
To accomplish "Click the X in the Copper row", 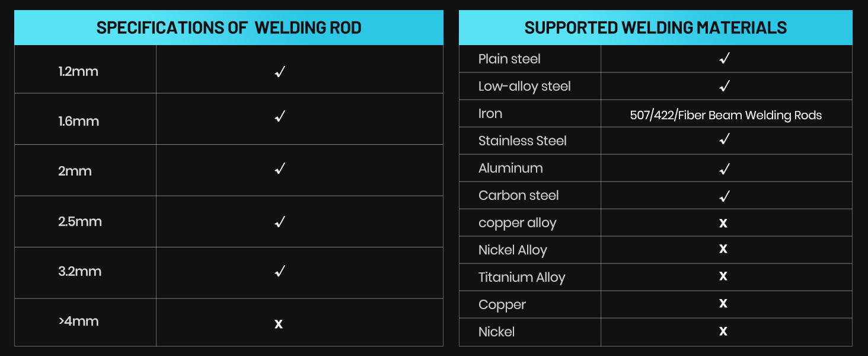I will pyautogui.click(x=723, y=304).
